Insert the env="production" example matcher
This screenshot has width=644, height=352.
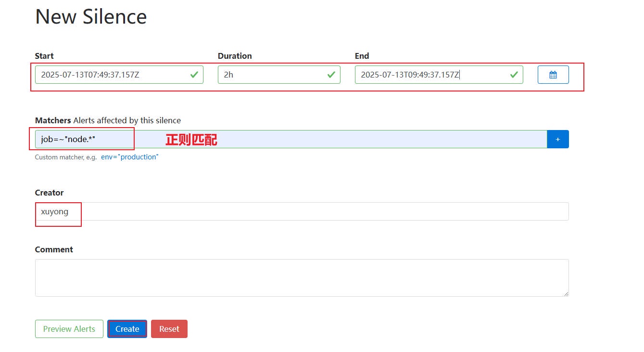(129, 157)
